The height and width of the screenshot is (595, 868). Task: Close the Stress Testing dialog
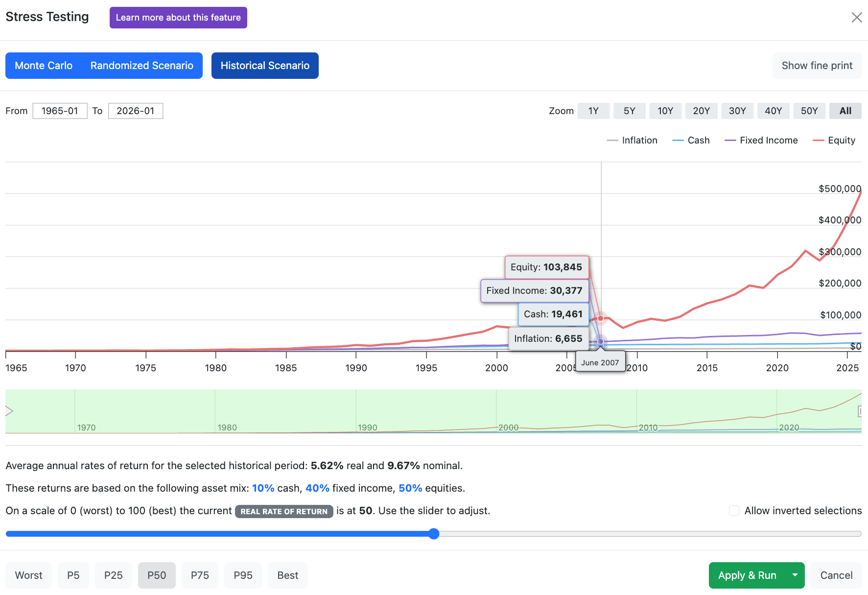(x=856, y=18)
